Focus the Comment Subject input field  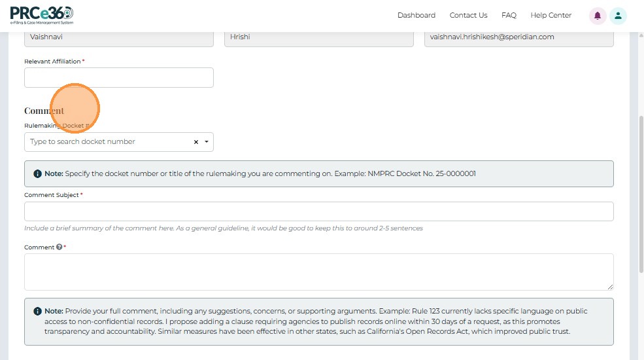[x=318, y=211]
